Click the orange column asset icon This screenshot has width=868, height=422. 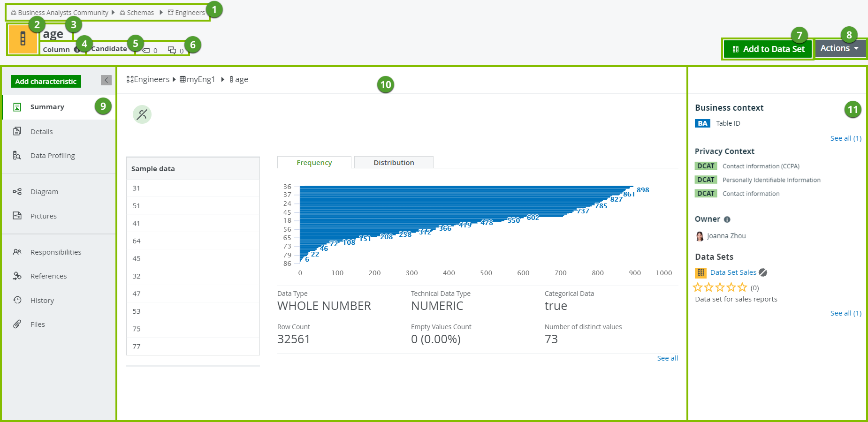coord(23,39)
